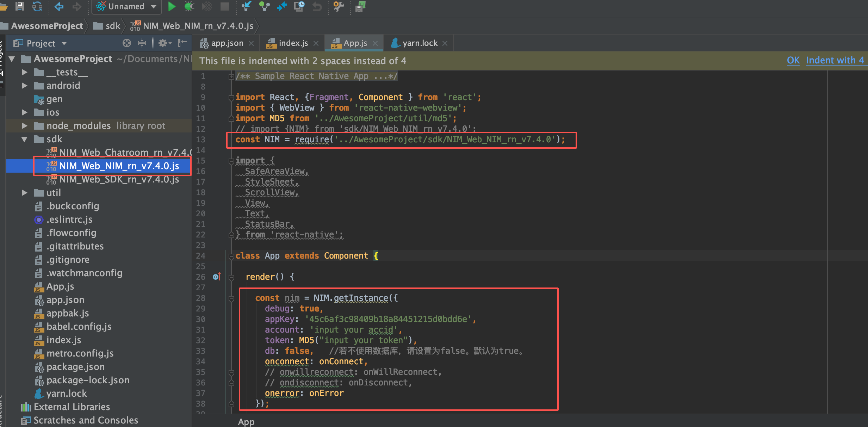This screenshot has width=868, height=427.
Task: Hide the Project tool window
Action: pos(182,43)
